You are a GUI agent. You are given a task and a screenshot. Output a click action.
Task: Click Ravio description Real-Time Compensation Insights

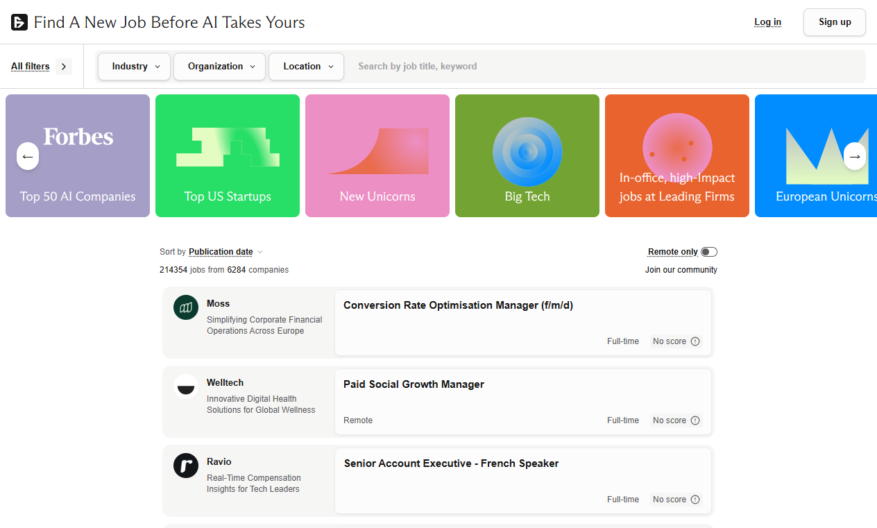[253, 483]
